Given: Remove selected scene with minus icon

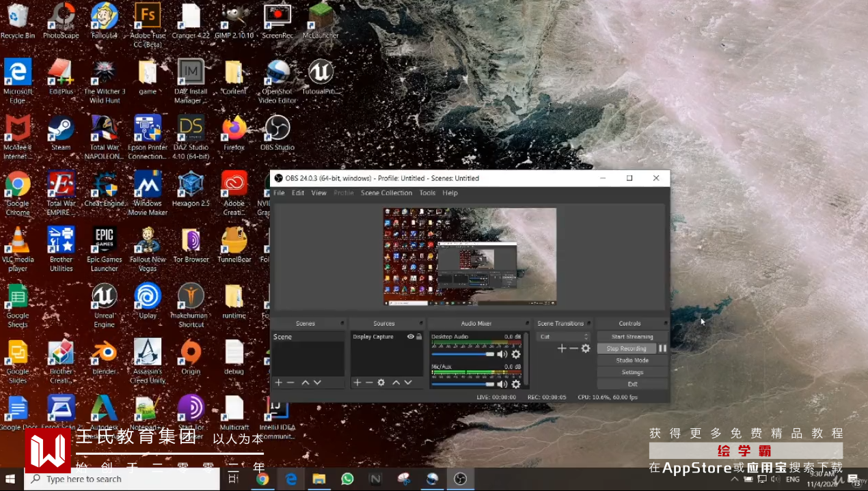Looking at the screenshot, I should [290, 382].
